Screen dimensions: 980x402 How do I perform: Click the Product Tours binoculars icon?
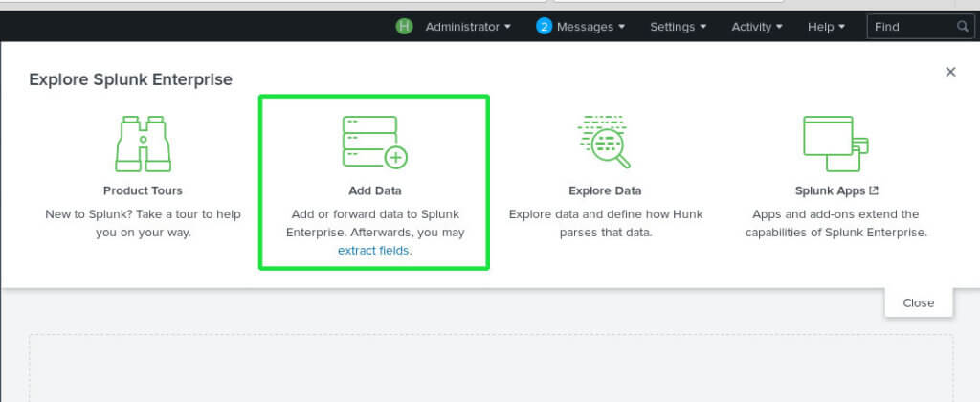coord(143,144)
